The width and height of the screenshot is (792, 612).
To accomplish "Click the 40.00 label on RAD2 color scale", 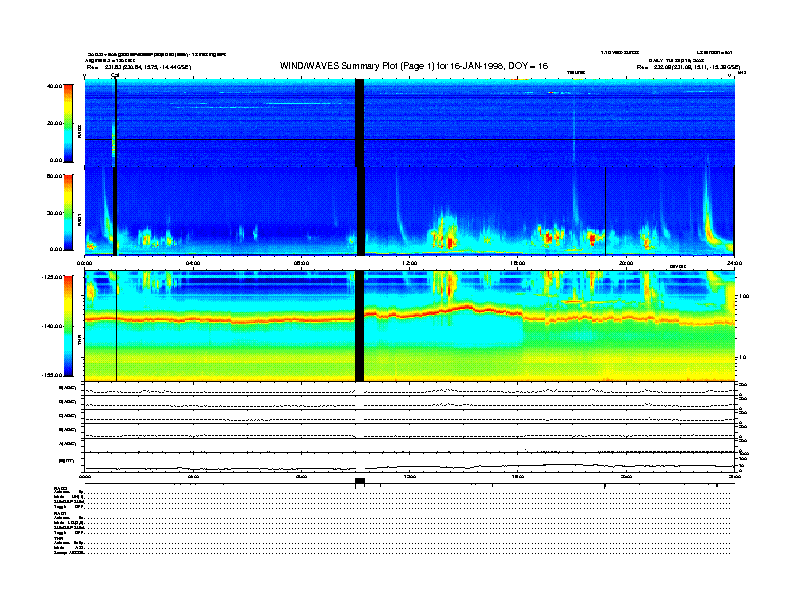I will click(x=54, y=86).
